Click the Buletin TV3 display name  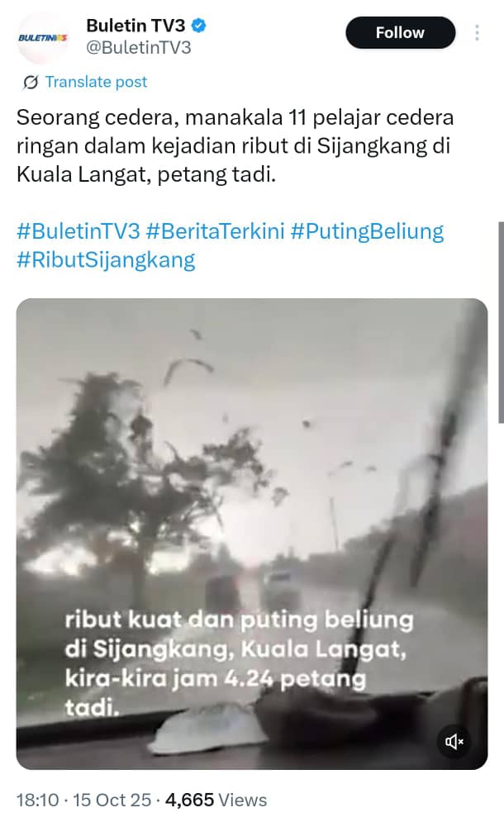coord(136,25)
